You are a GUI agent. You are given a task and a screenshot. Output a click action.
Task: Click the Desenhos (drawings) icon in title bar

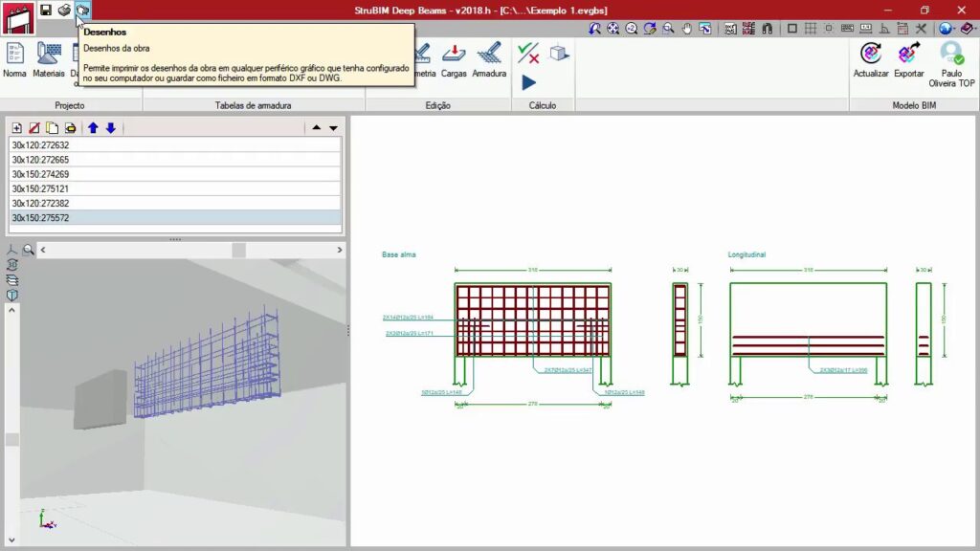pyautogui.click(x=82, y=10)
